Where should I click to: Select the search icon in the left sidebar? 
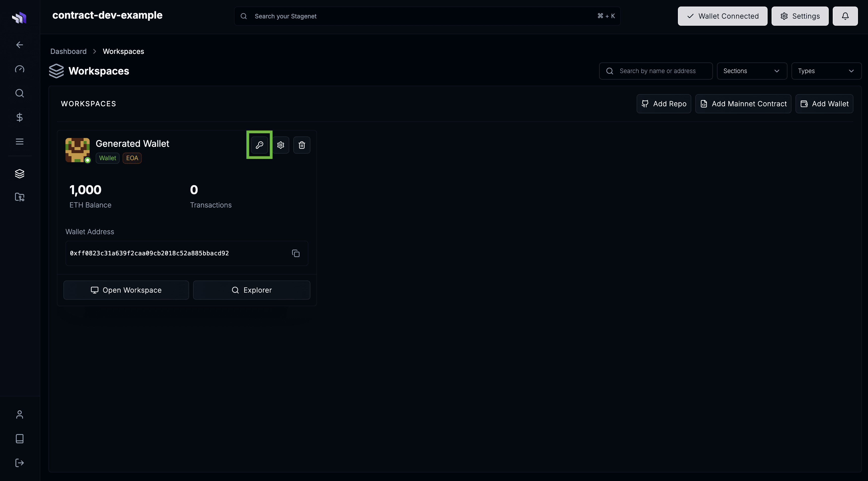(19, 93)
